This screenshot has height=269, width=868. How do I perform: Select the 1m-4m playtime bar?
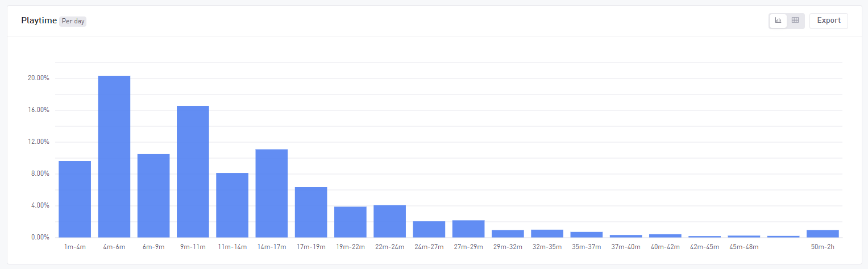(74, 199)
